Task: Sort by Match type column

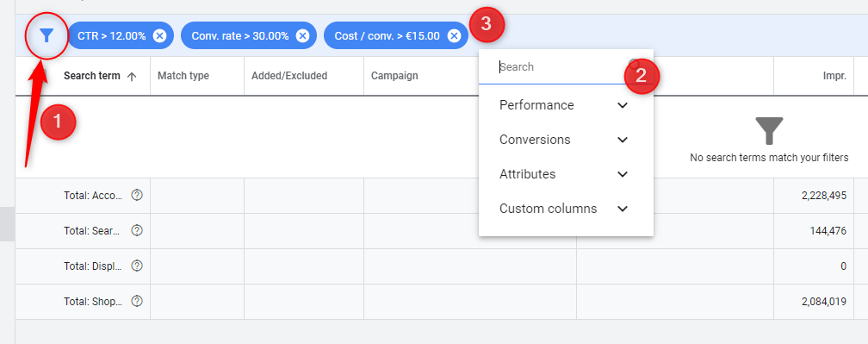Action: (183, 76)
